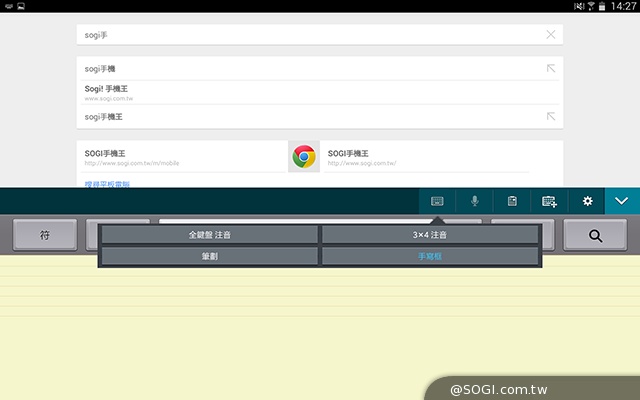The height and width of the screenshot is (400, 640).
Task: Open the clipboard icon in keyboard toolbar
Action: [512, 201]
